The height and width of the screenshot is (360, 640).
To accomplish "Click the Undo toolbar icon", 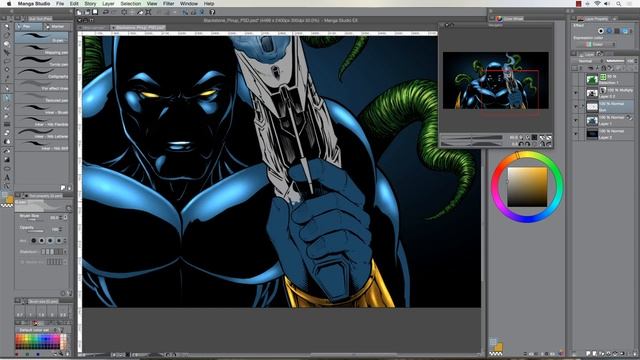I will (x=106, y=12).
